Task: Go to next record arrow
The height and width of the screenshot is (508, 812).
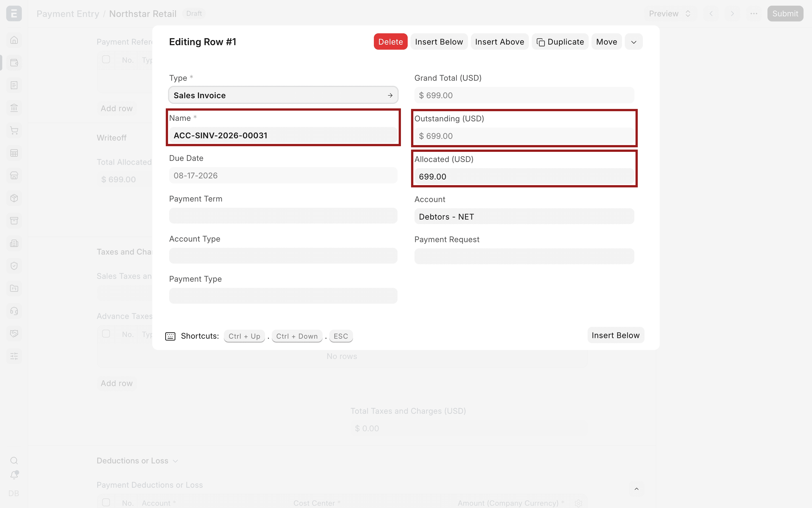Action: (x=732, y=14)
